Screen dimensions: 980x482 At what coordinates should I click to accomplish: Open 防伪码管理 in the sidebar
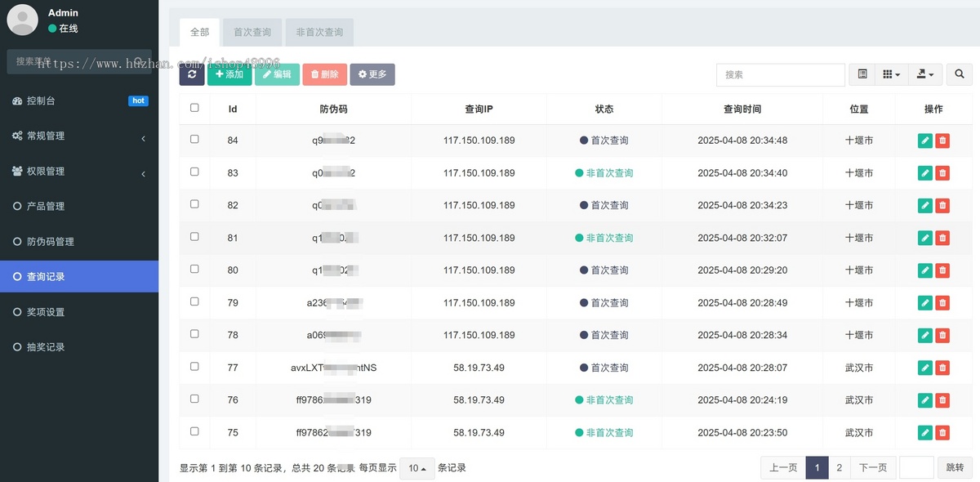click(79, 241)
